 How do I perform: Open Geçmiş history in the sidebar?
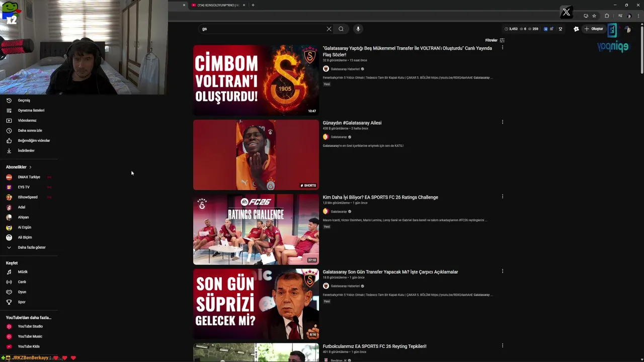click(24, 100)
